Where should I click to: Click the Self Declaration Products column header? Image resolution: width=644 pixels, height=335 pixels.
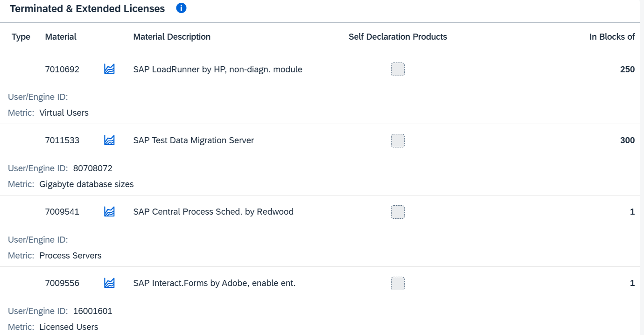pos(398,37)
